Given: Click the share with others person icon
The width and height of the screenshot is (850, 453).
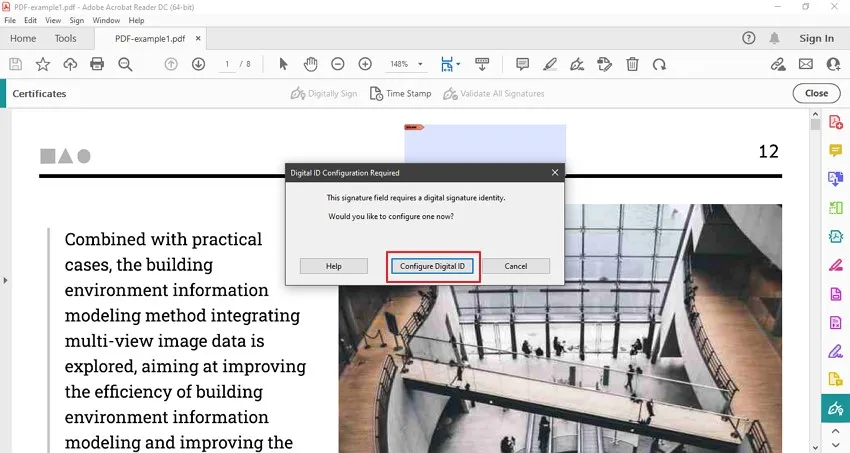Looking at the screenshot, I should pyautogui.click(x=834, y=64).
